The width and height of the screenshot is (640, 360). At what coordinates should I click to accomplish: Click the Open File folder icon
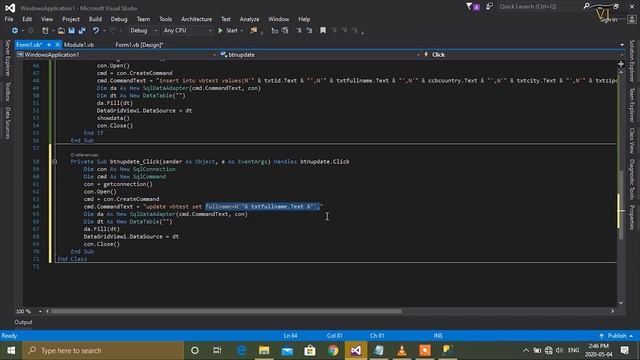[x=61, y=31]
